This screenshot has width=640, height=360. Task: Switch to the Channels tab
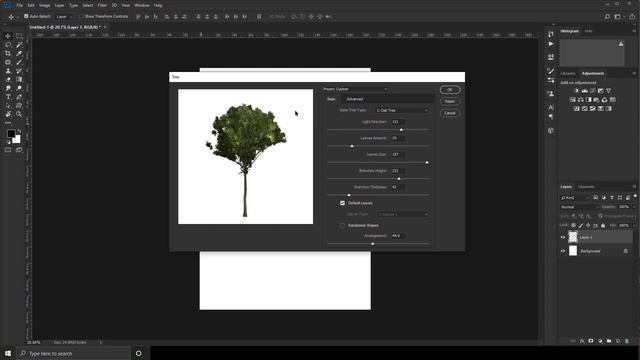click(586, 187)
